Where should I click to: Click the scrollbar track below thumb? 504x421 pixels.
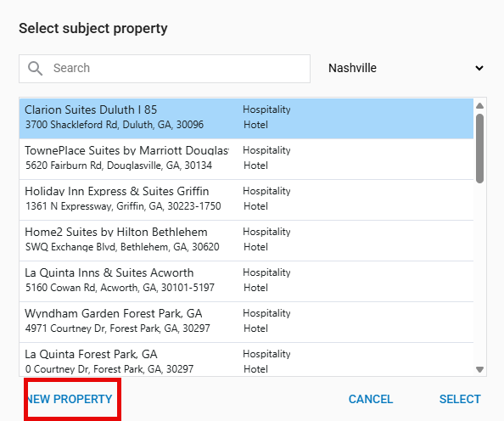480,273
